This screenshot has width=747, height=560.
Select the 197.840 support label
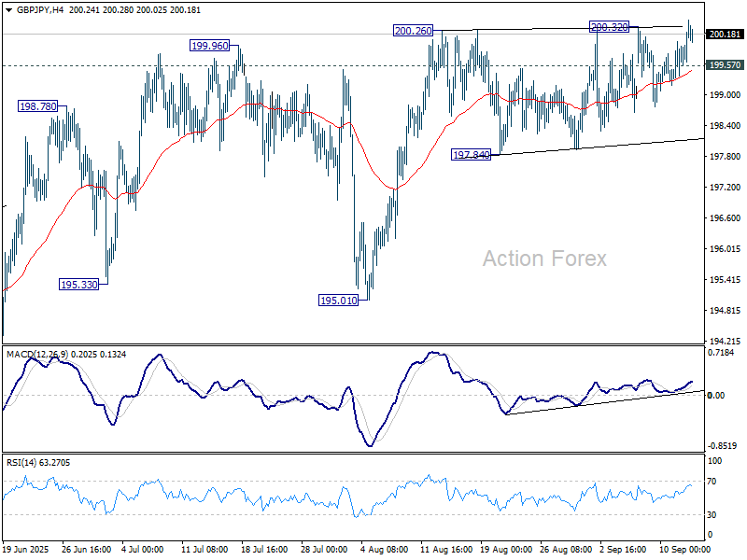click(x=472, y=154)
